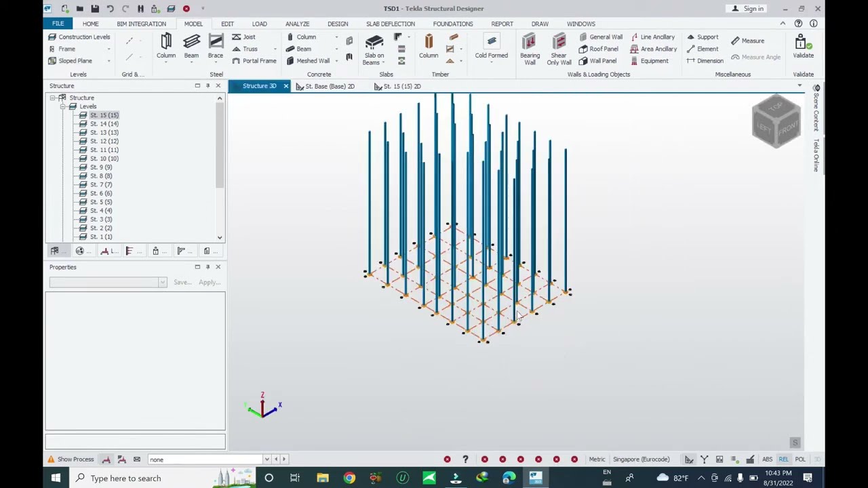Activate the Measure tool
Viewport: 868px width, 488px height.
[747, 41]
